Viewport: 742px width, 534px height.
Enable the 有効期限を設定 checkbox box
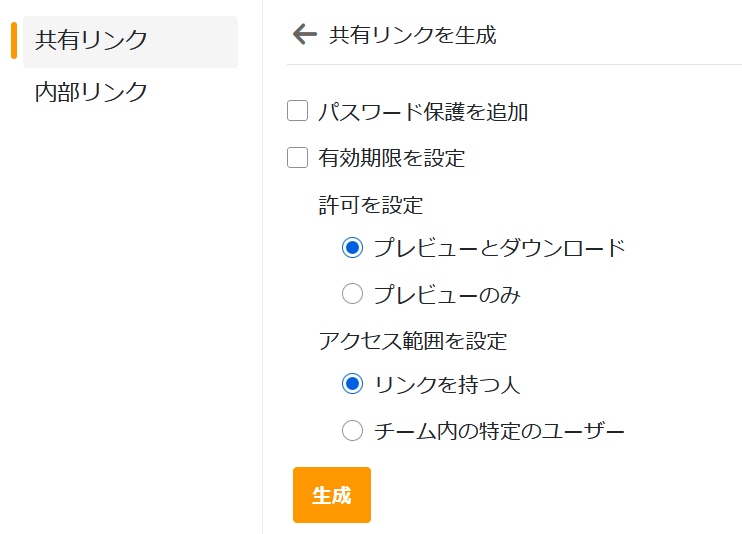(x=297, y=157)
